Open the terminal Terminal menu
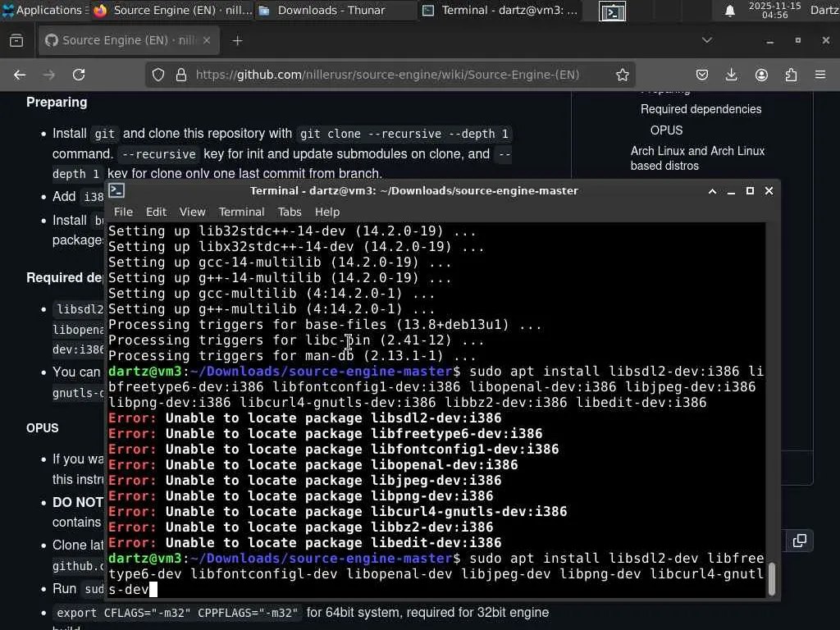The width and height of the screenshot is (840, 630). click(241, 212)
